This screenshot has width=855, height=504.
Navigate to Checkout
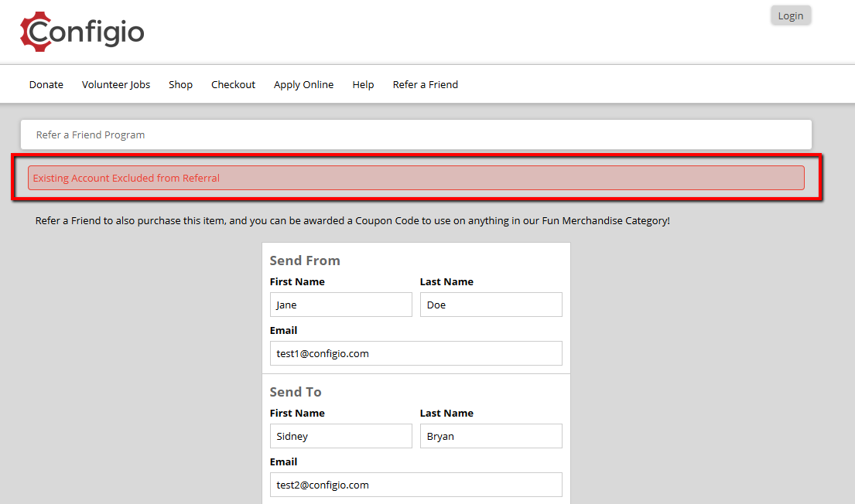234,84
